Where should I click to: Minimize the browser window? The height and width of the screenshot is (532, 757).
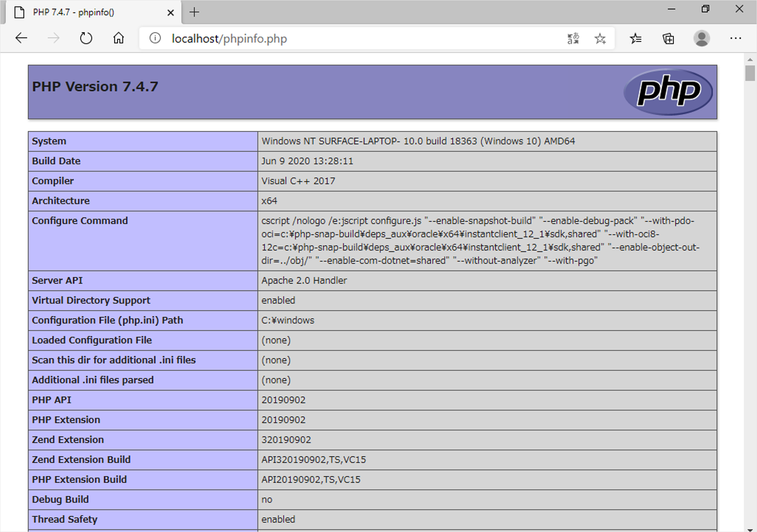click(672, 9)
